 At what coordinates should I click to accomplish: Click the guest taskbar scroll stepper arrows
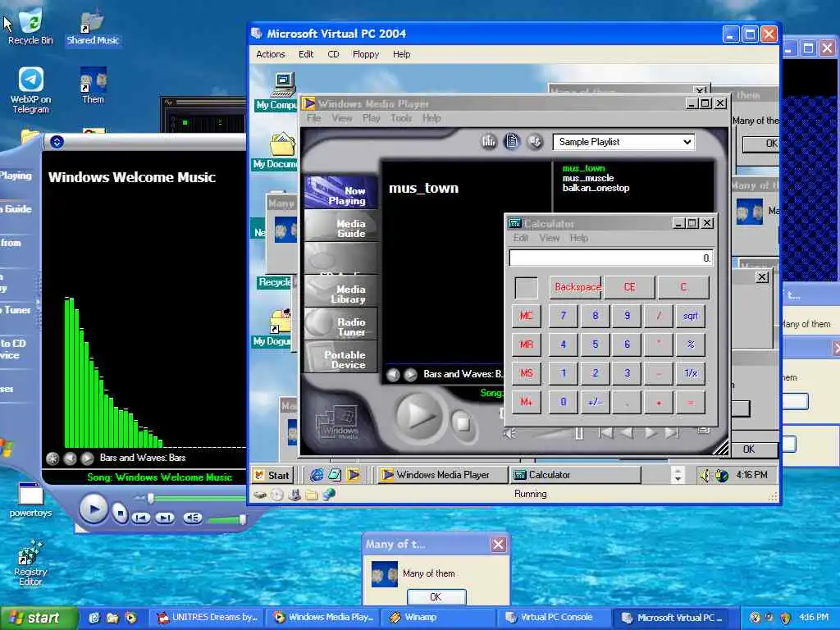[x=678, y=475]
